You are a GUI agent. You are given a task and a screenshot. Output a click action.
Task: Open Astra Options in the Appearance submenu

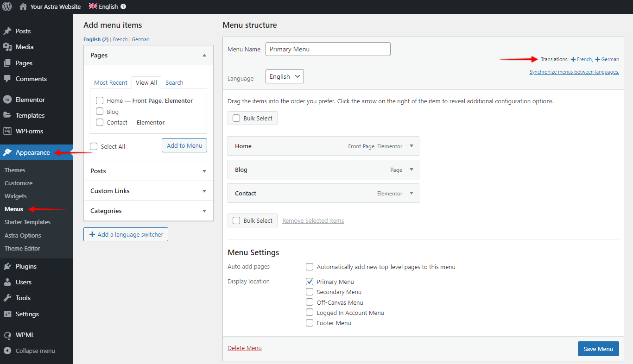pos(23,235)
